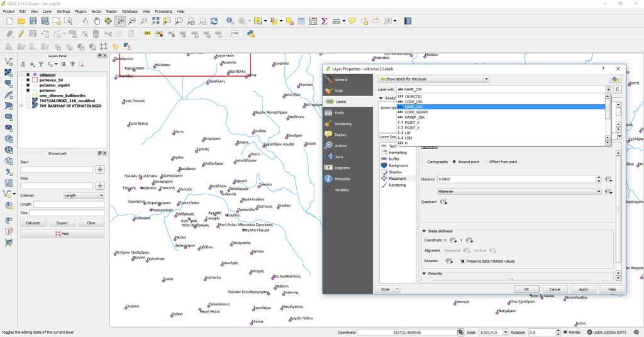
Task: Switch to the Fields tab
Action: point(348,113)
